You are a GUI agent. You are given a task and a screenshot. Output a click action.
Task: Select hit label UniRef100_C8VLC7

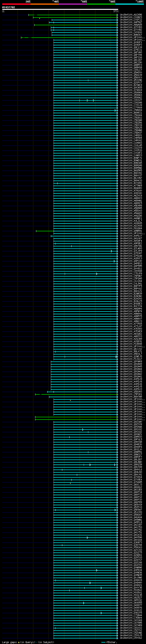(131, 70)
